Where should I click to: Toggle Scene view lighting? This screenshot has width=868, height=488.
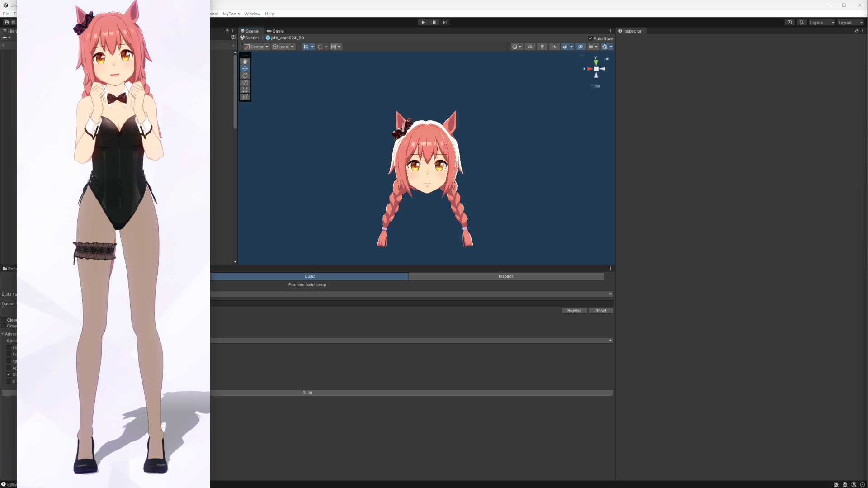[x=542, y=47]
